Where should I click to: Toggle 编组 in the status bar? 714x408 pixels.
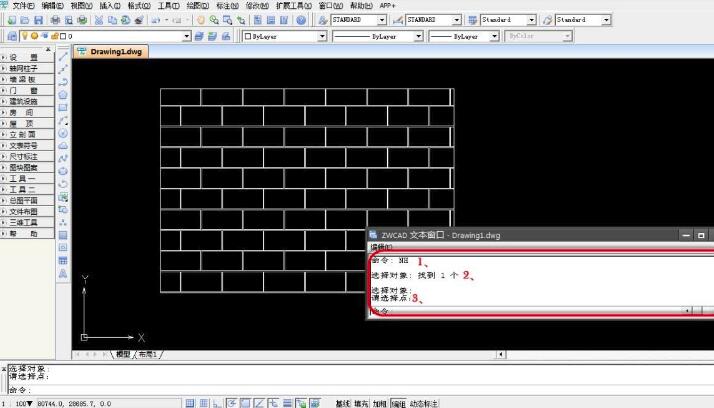(x=398, y=403)
